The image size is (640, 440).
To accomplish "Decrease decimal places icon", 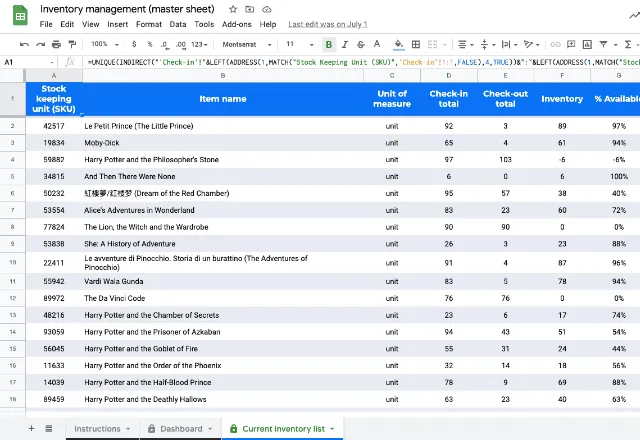I will (164, 44).
